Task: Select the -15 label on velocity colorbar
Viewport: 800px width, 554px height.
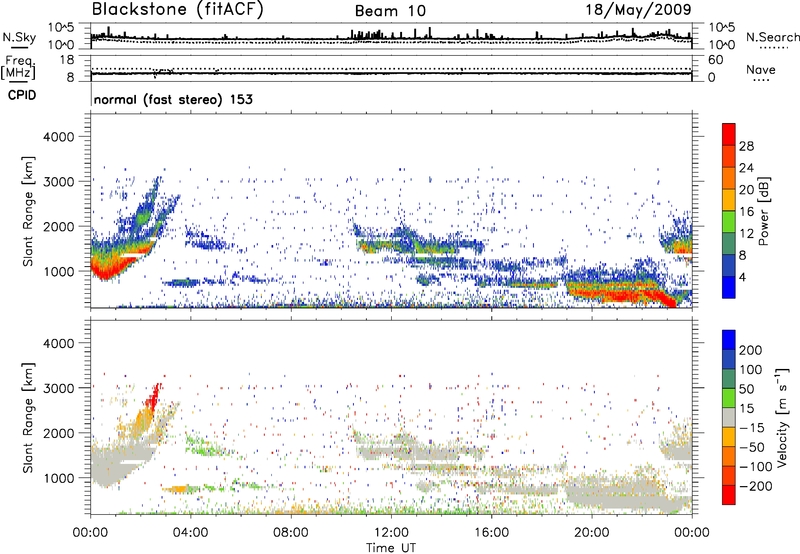Action: click(752, 428)
